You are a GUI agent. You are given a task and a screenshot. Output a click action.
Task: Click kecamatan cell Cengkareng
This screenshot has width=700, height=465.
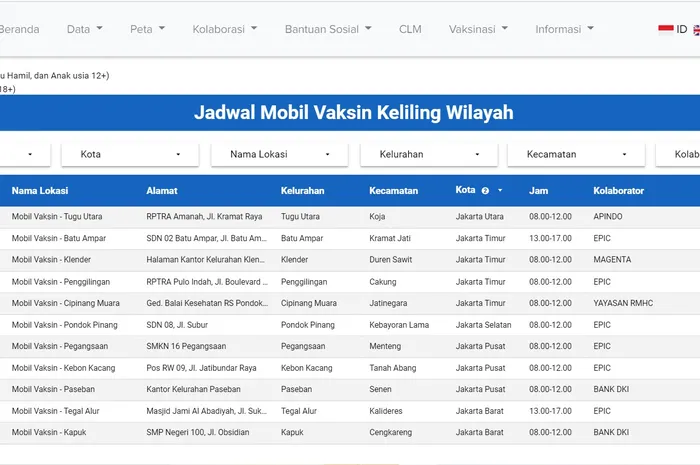[x=391, y=432]
